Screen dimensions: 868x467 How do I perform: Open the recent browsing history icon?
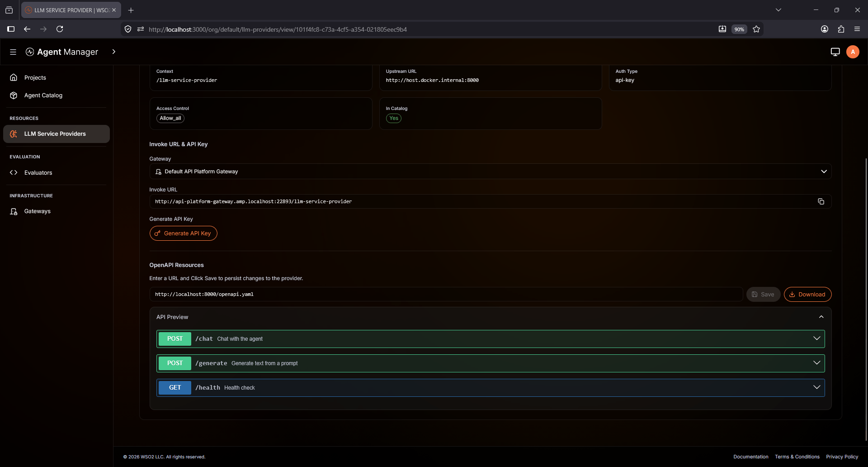9,10
